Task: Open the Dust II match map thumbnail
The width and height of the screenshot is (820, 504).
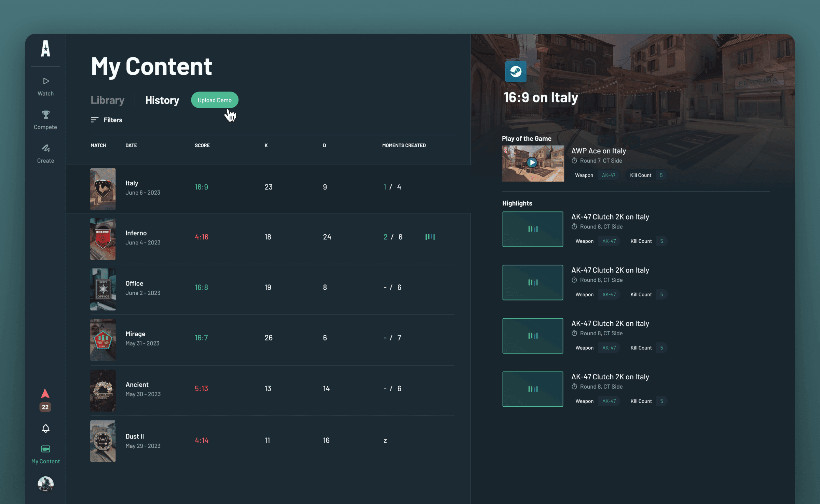Action: (x=103, y=441)
